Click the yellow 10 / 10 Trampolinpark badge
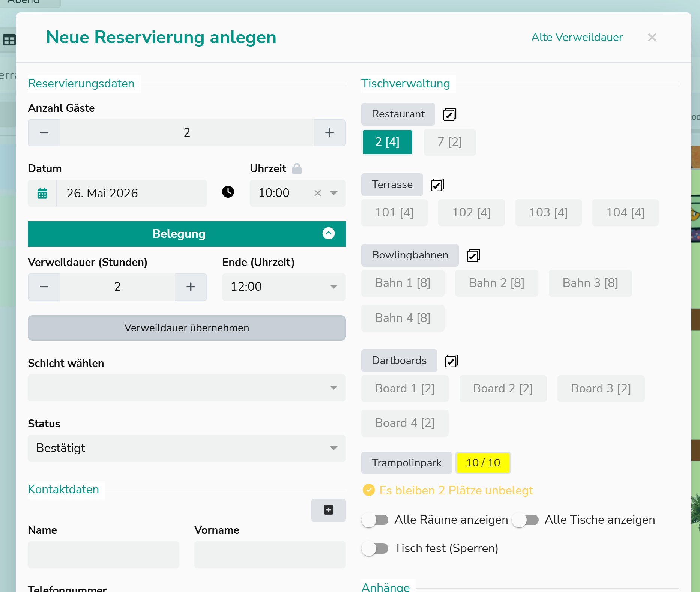 click(x=483, y=463)
